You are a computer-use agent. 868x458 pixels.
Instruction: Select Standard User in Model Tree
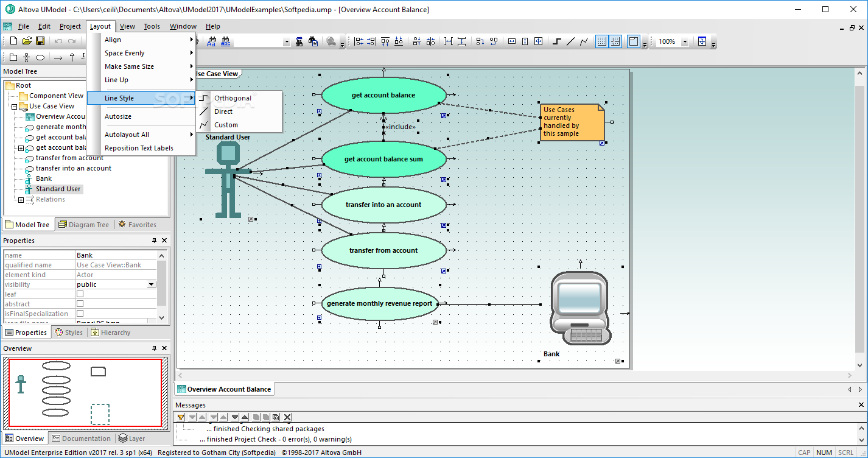[x=58, y=189]
